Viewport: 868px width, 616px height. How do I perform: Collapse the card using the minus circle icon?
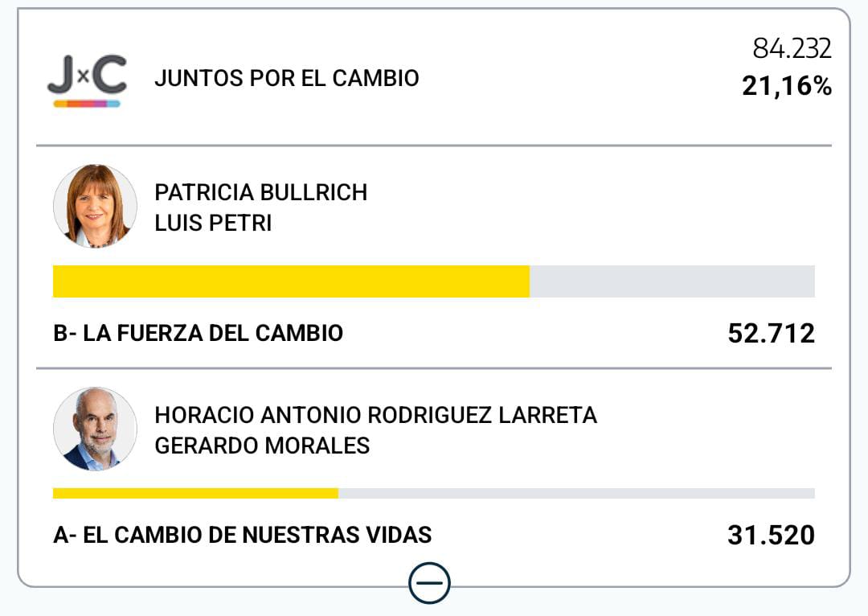click(429, 583)
